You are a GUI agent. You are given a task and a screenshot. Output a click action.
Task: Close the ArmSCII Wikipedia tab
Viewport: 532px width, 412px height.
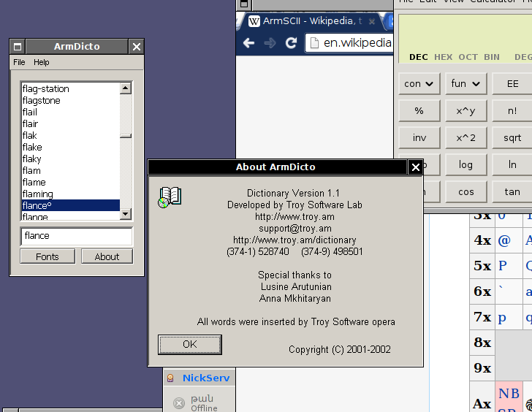(372, 21)
